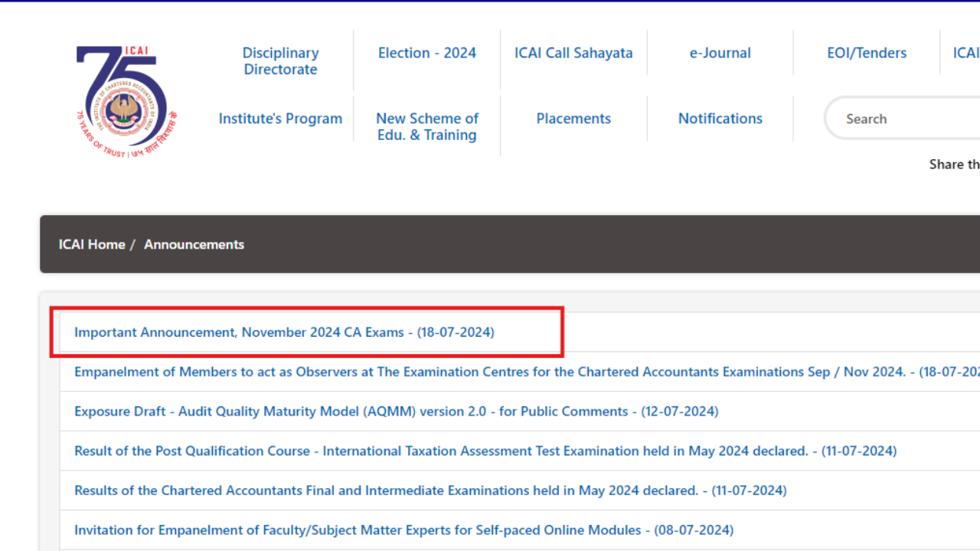Screen dimensions: 980x551
Task: Open Invitation for Empanelment of Faculty announcement
Action: [403, 530]
